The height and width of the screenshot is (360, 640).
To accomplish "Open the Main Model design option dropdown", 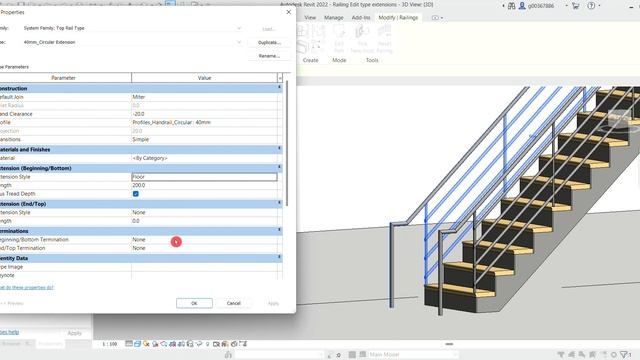I will pyautogui.click(x=413, y=354).
